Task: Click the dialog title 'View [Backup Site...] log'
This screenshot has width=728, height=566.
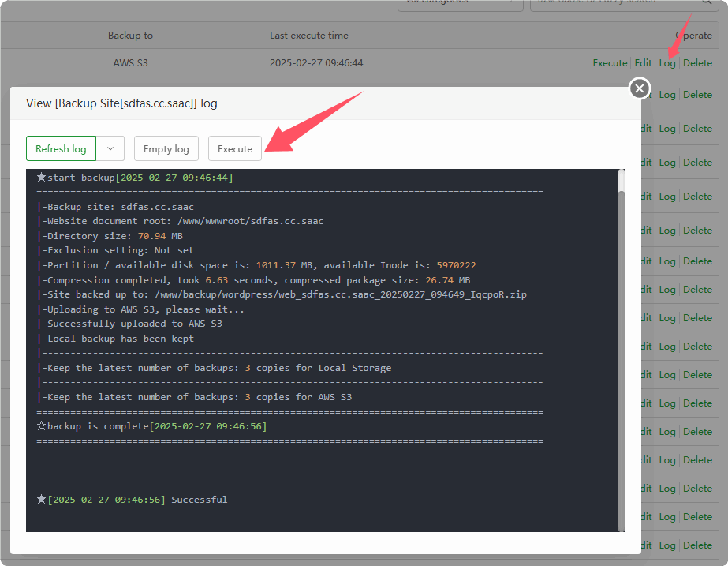Action: coord(121,103)
